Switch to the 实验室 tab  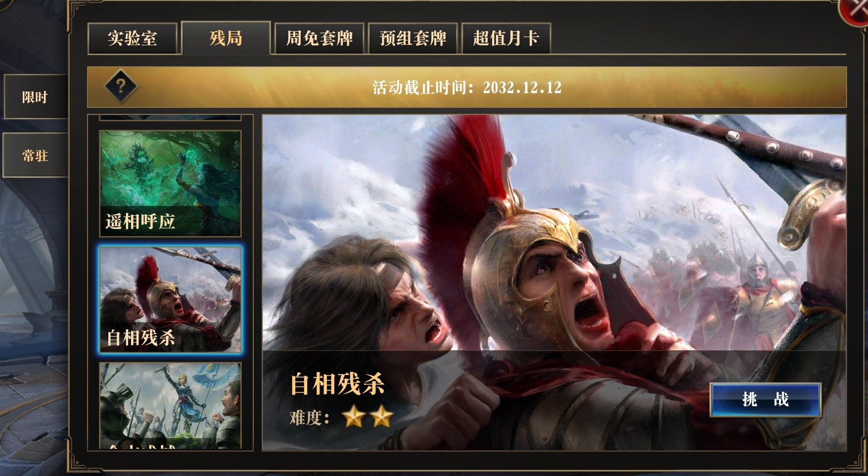point(132,38)
